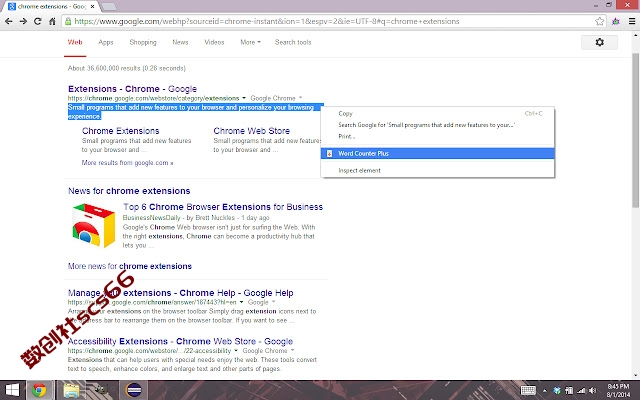
Task: Click the BusinessNewsDaily byline text
Action: coord(196,218)
